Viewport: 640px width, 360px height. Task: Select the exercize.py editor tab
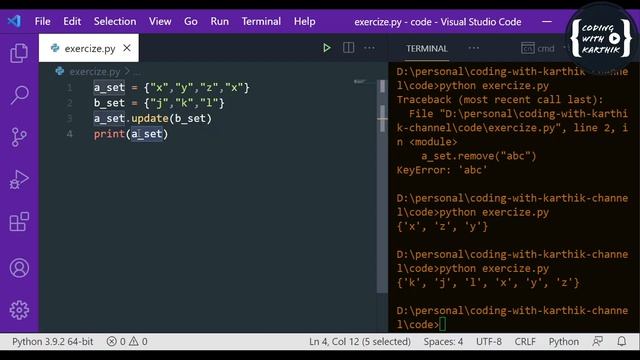89,48
